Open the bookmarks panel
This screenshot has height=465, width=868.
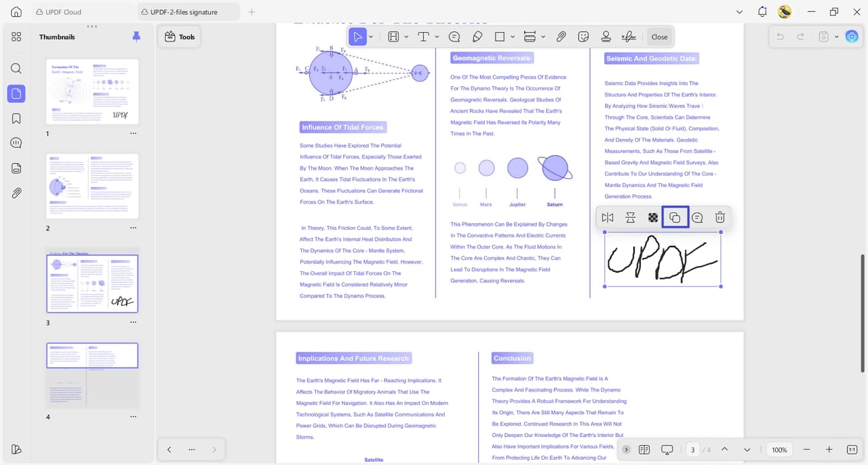click(16, 118)
